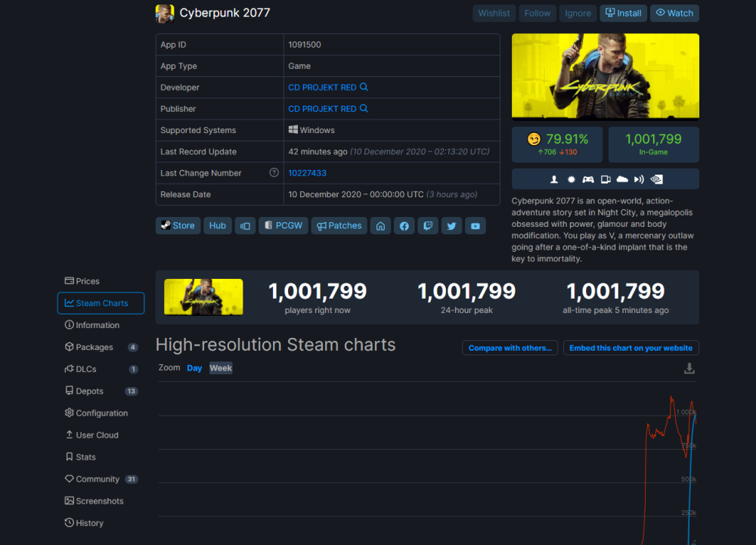The image size is (756, 545).
Task: Click the Steam Cloud feature icon
Action: [622, 179]
